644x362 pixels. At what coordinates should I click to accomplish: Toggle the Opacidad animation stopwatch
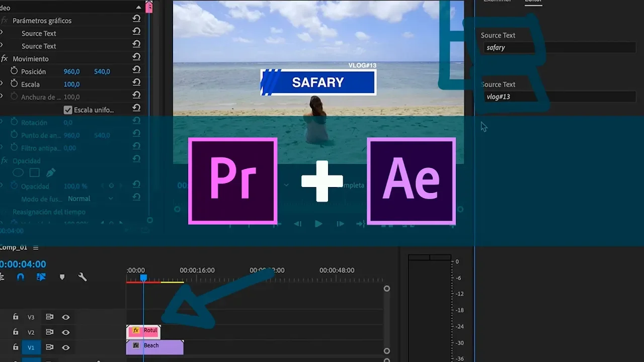point(14,186)
